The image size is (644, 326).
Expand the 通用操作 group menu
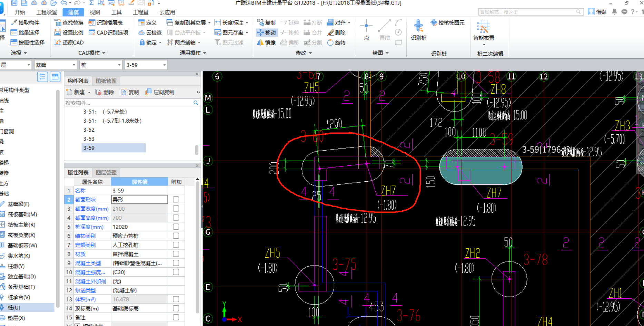click(x=193, y=53)
